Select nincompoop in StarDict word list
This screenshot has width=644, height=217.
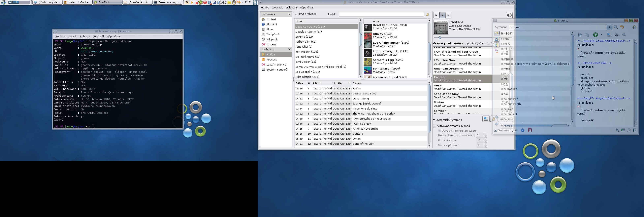(509, 89)
